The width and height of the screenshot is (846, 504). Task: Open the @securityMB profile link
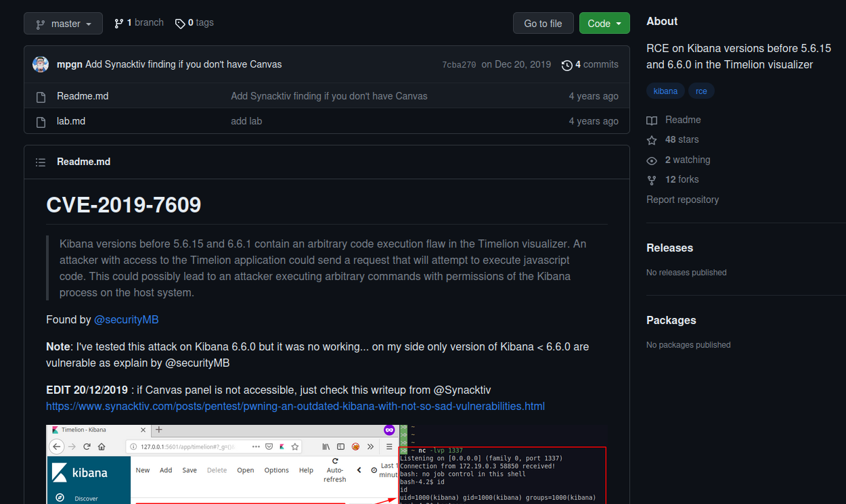point(126,319)
